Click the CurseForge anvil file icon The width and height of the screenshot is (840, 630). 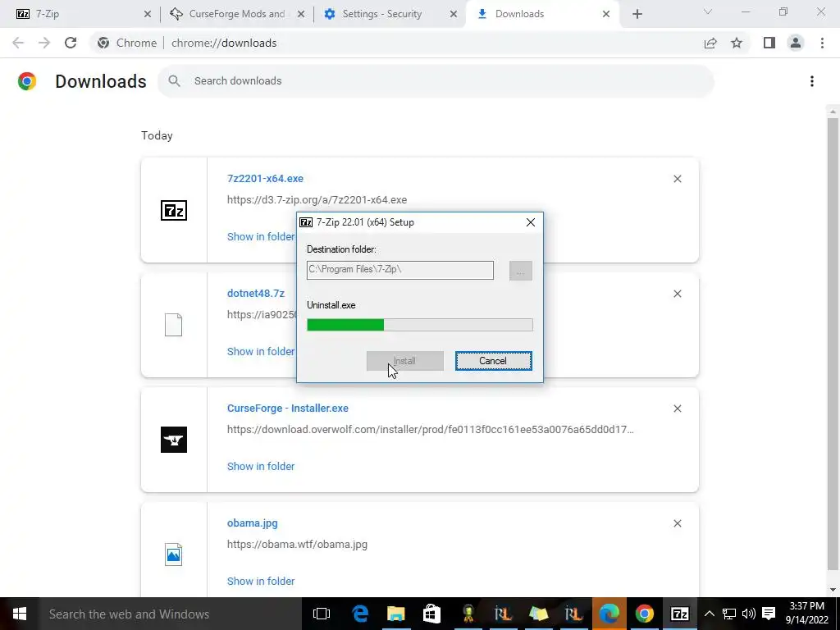point(174,440)
